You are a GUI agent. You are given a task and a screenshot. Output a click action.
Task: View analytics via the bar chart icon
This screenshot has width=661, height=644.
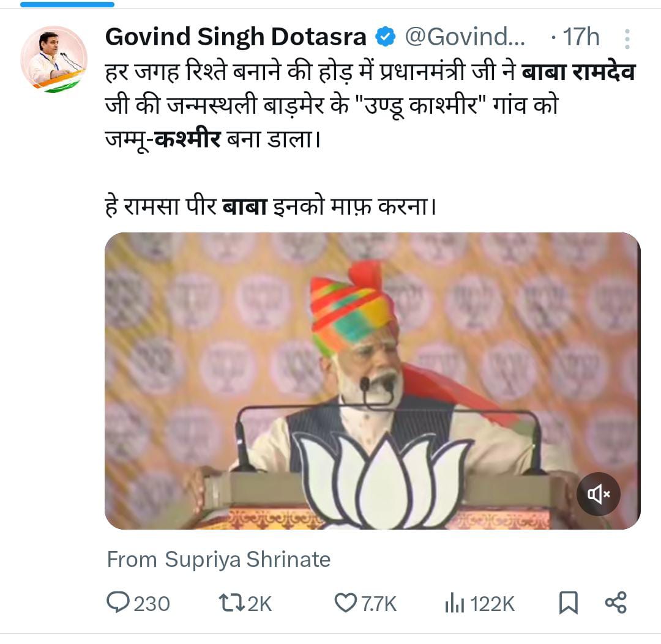coord(454,604)
